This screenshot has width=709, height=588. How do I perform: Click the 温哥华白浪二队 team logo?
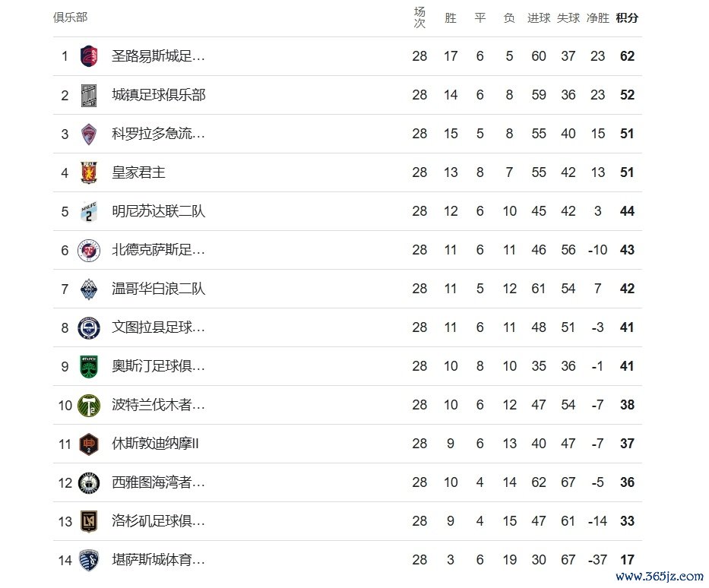point(89,289)
